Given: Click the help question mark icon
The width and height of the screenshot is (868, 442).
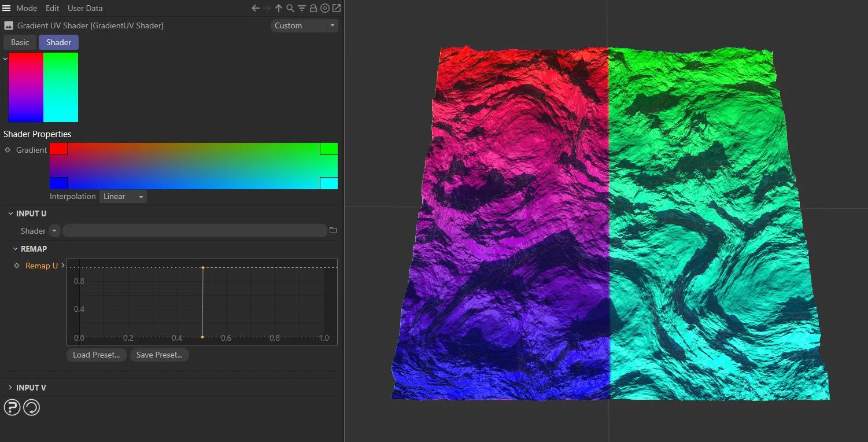Looking at the screenshot, I should pyautogui.click(x=12, y=407).
